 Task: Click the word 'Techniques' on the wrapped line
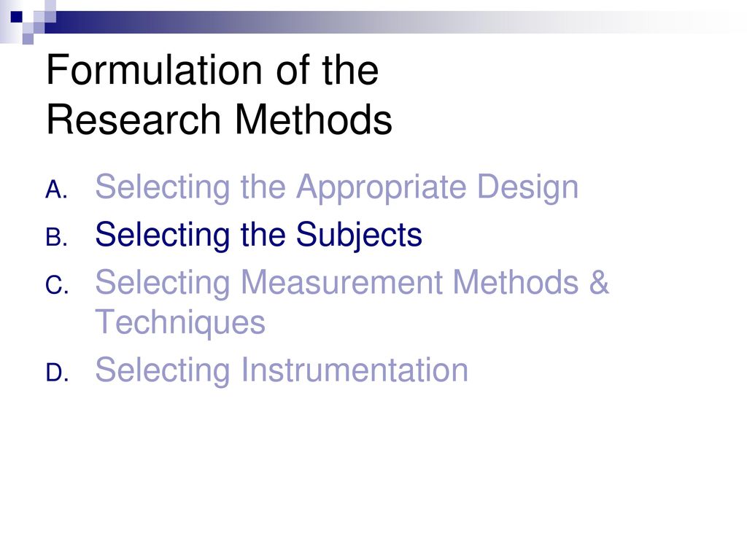[x=180, y=323]
